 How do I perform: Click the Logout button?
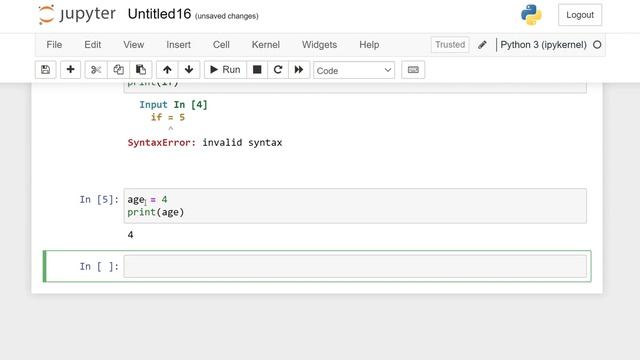click(x=580, y=15)
